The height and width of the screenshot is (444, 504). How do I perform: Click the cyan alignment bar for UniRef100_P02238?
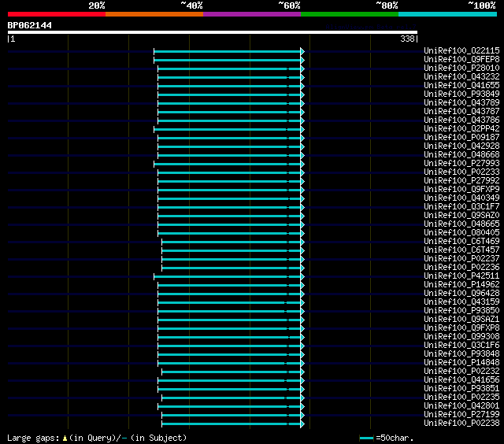[231, 424]
